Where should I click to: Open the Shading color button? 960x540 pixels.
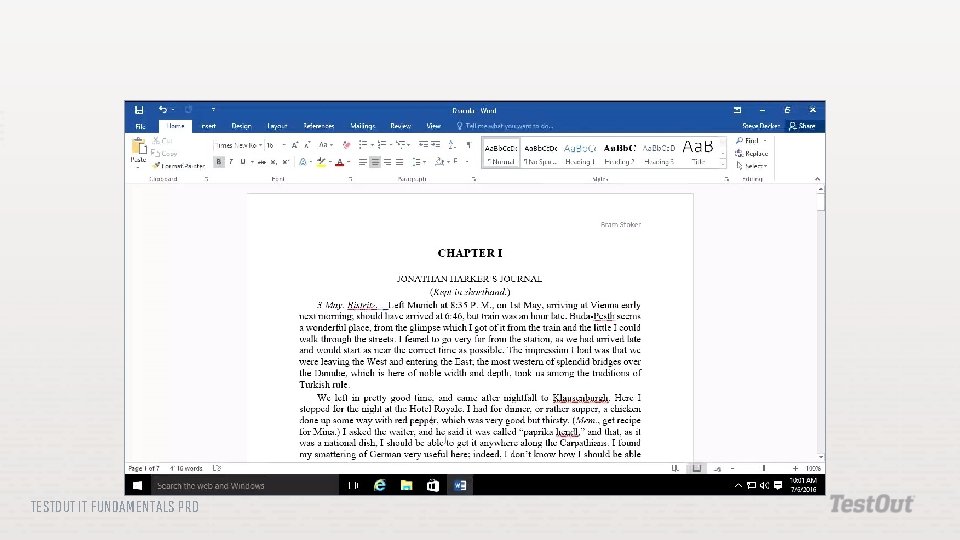coord(440,162)
